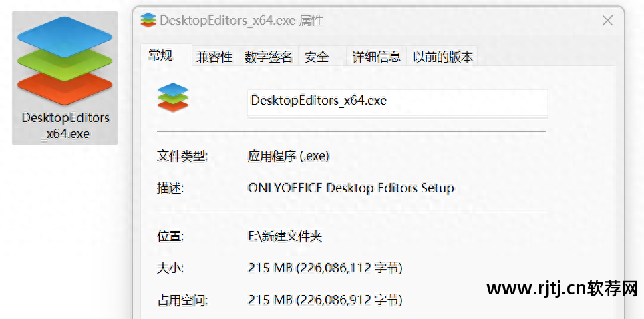Close the 属性 properties dialog
The height and width of the screenshot is (319, 644).
pyautogui.click(x=607, y=21)
